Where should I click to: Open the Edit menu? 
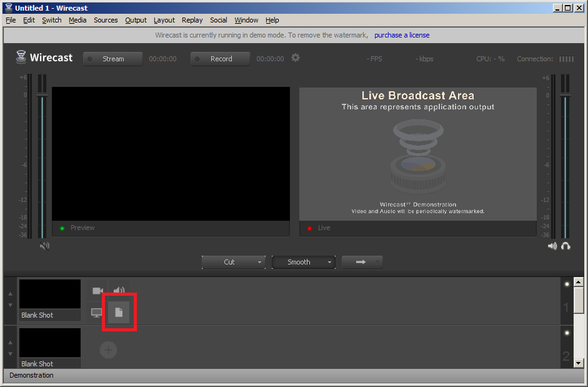click(29, 20)
